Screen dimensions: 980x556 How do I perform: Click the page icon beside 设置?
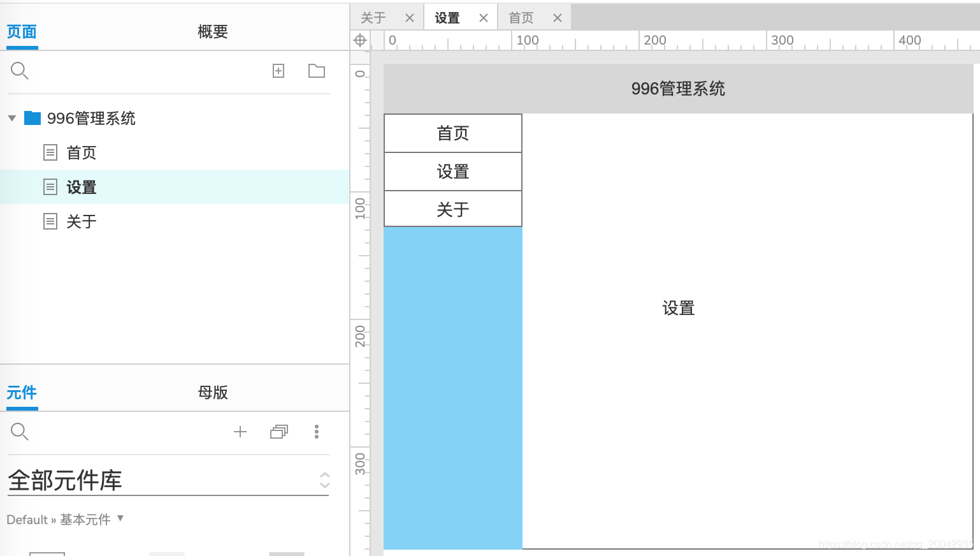pos(50,187)
